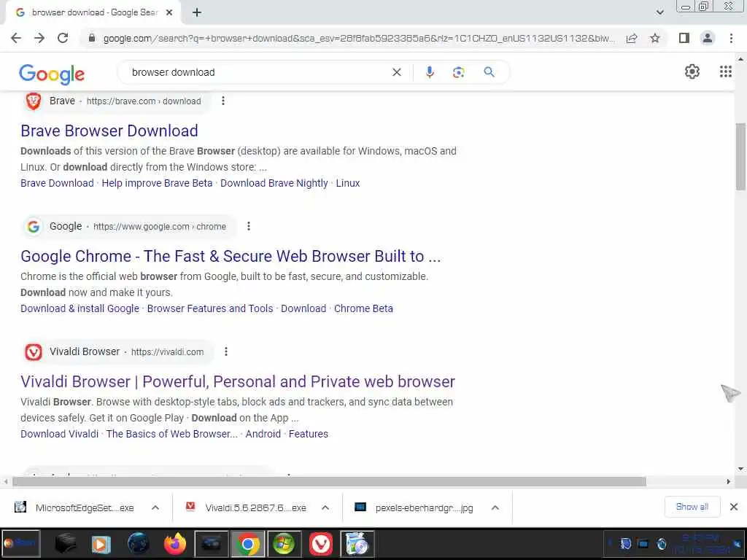Click the horizontal page scrollbar thumb
This screenshot has height=560, width=747.
[x=329, y=481]
